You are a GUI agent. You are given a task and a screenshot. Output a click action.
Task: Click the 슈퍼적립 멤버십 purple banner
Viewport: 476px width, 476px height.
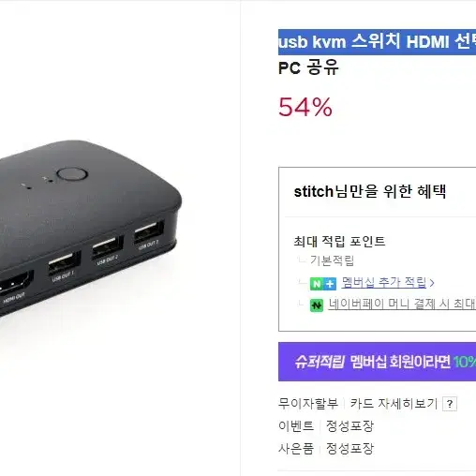[x=377, y=362]
